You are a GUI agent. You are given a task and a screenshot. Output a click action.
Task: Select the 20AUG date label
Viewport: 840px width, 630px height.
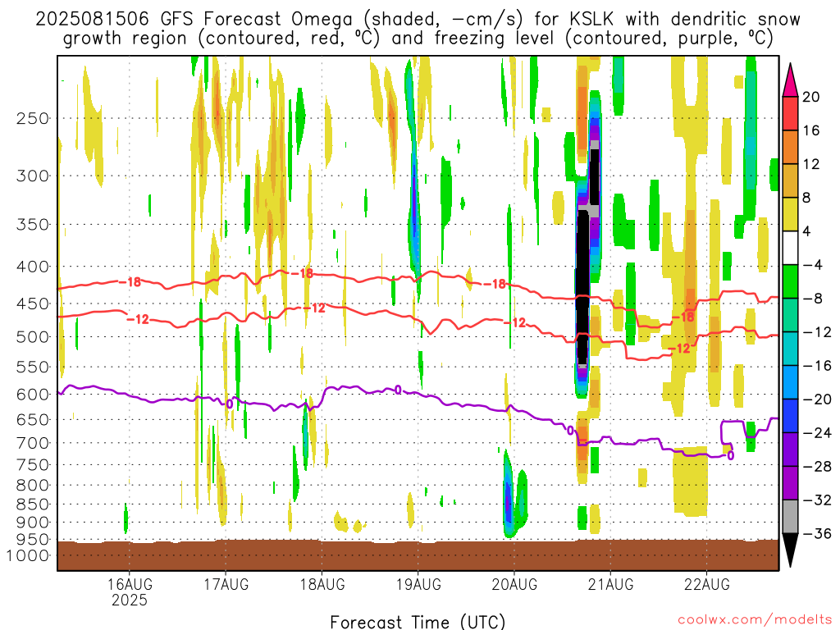pos(514,584)
